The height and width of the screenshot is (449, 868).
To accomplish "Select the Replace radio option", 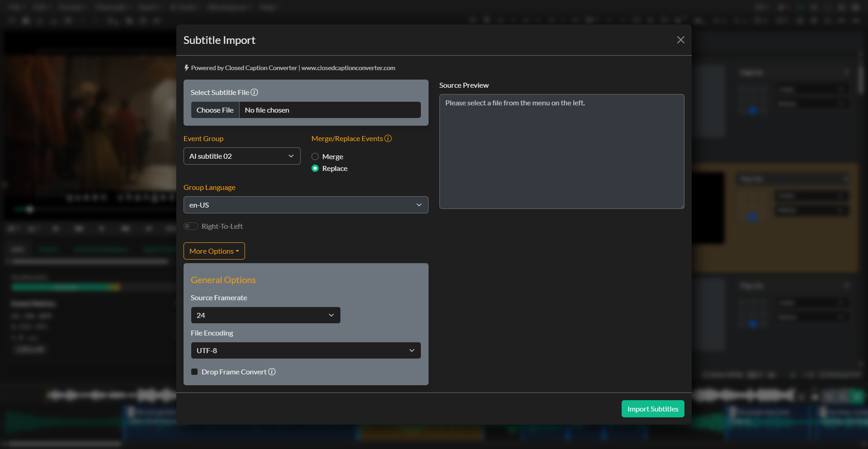I will pos(315,168).
